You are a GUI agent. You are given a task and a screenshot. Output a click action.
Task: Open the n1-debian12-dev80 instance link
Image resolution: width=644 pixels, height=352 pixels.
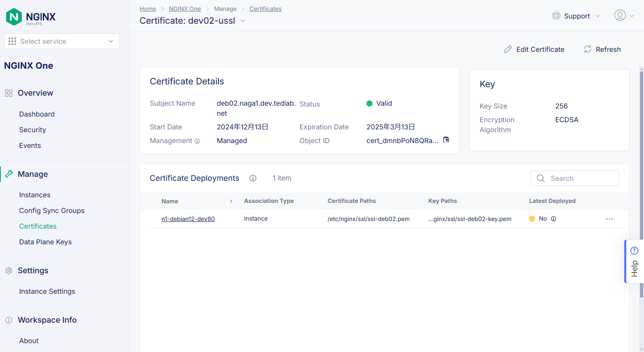(188, 219)
